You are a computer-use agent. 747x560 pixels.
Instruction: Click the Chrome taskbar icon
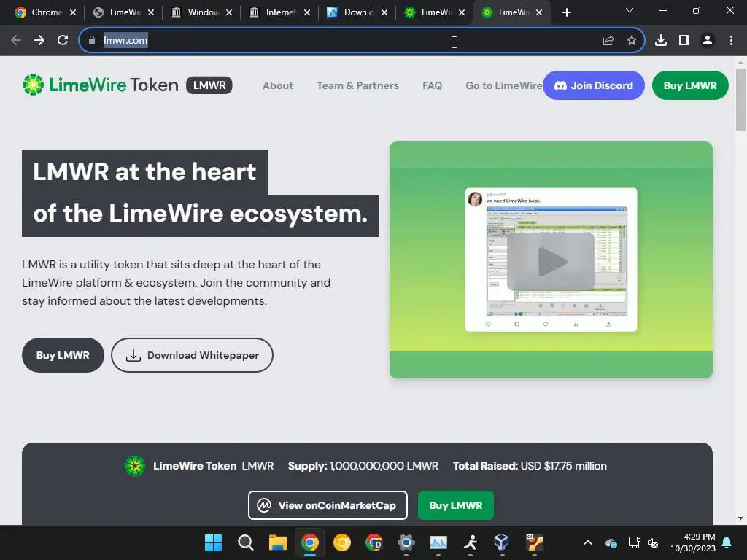(x=309, y=542)
